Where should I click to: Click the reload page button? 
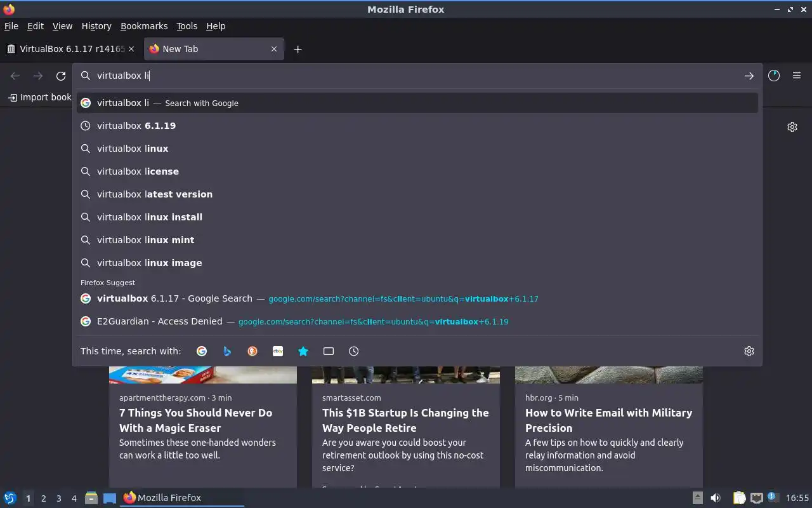click(61, 76)
